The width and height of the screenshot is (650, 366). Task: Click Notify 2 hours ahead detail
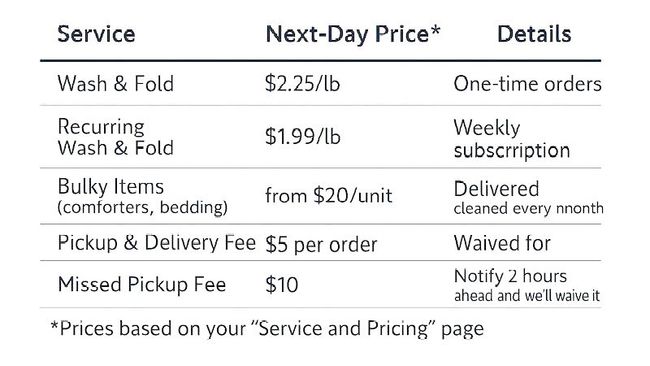527,285
